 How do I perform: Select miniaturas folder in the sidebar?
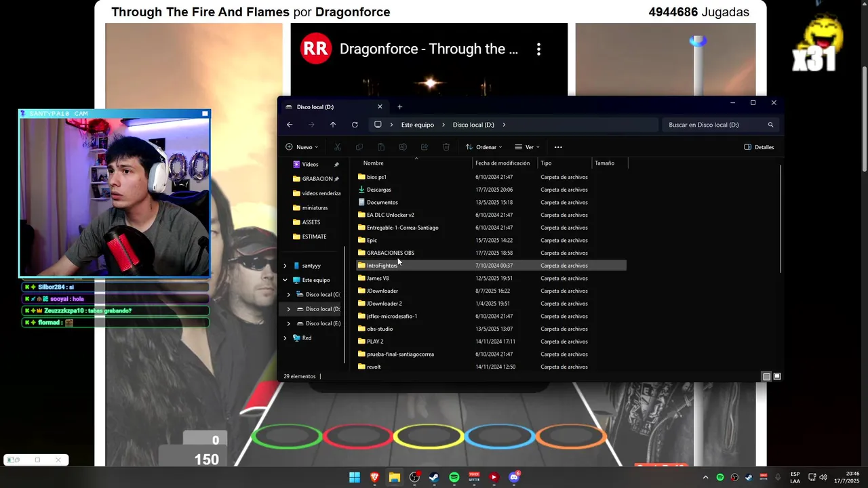click(x=310, y=208)
